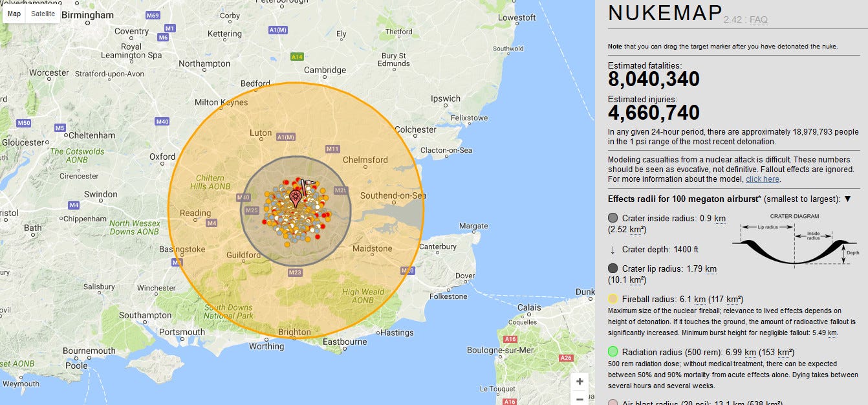
Task: Click the crater inside radius gray swatch
Action: 613,218
